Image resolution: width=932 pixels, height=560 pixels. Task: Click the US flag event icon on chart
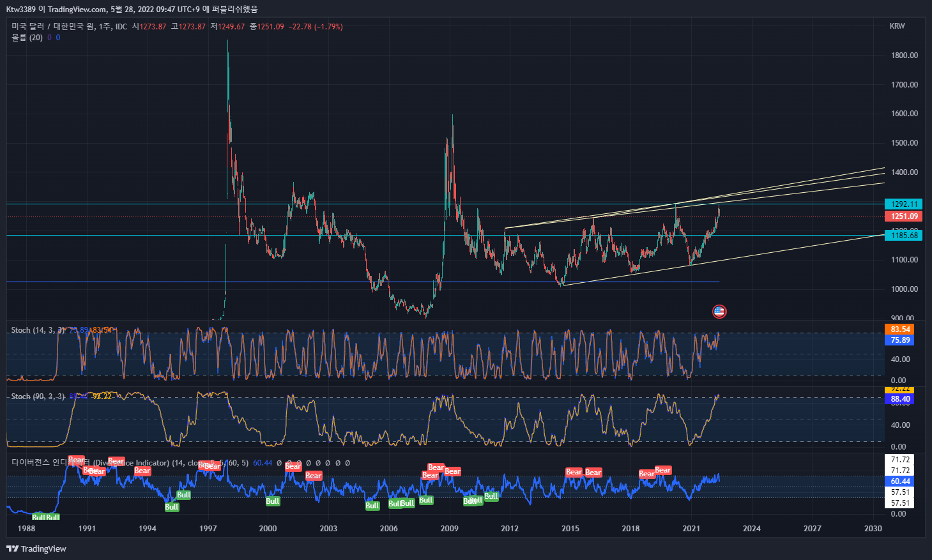tap(719, 312)
